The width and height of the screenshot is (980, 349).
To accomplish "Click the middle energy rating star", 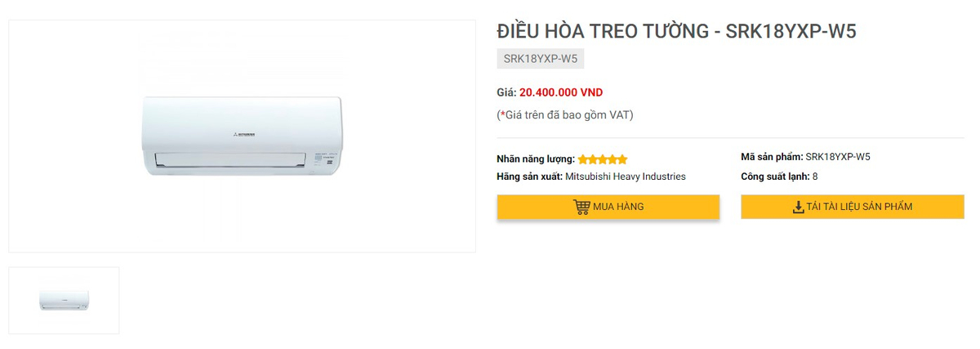I will pos(603,159).
